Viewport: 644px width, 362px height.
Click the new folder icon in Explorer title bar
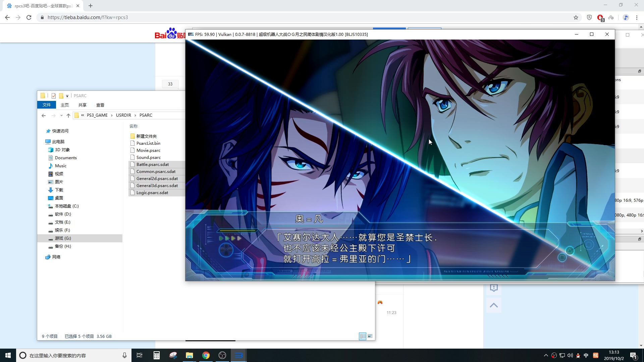61,96
